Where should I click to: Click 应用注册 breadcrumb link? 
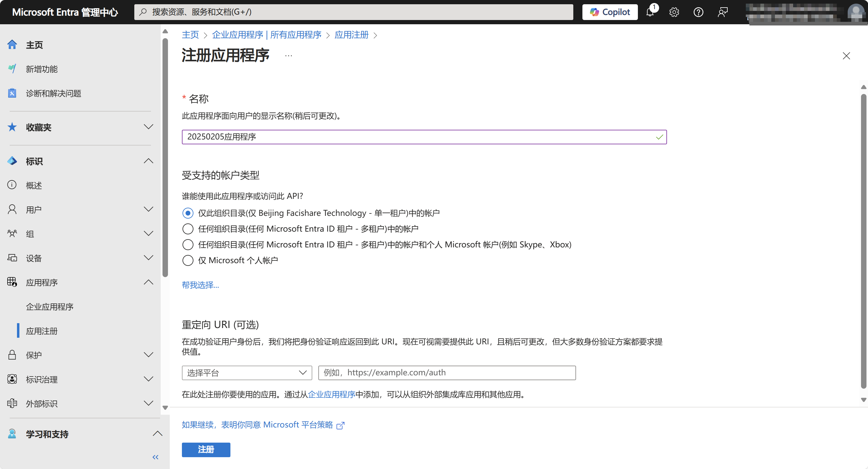click(351, 35)
